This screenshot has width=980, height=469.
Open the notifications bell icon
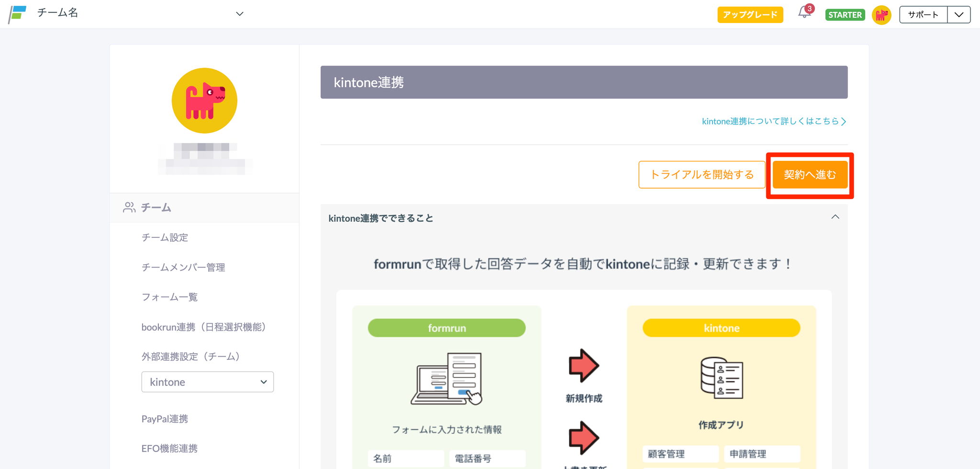tap(804, 13)
